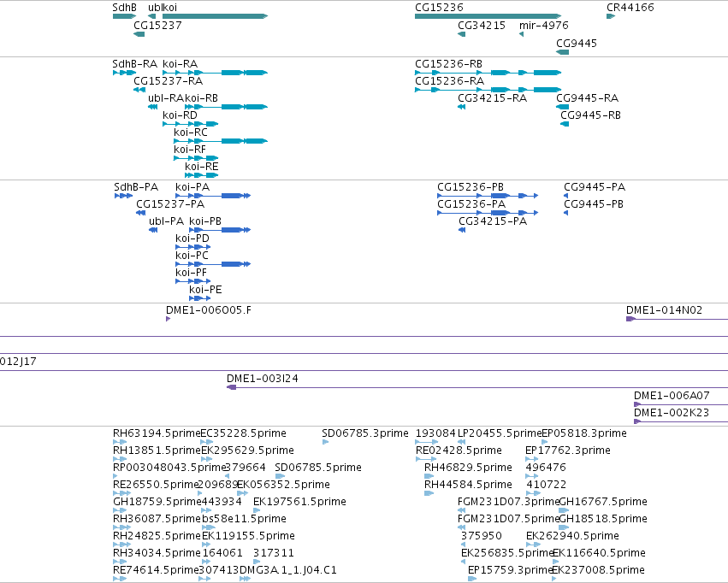Click the CG15236 gene label
Image resolution: width=728 pixels, height=583 pixels.
[x=439, y=8]
